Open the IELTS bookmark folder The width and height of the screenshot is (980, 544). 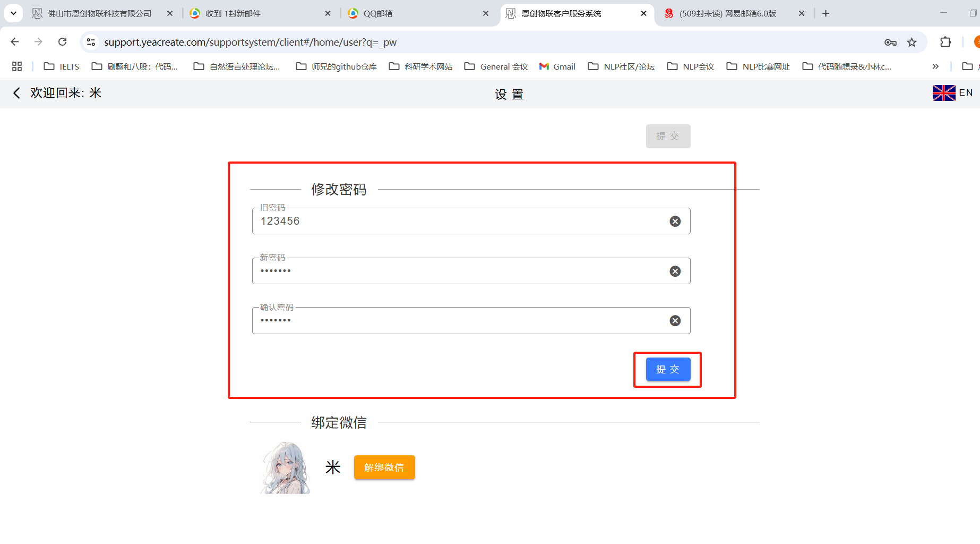[62, 66]
